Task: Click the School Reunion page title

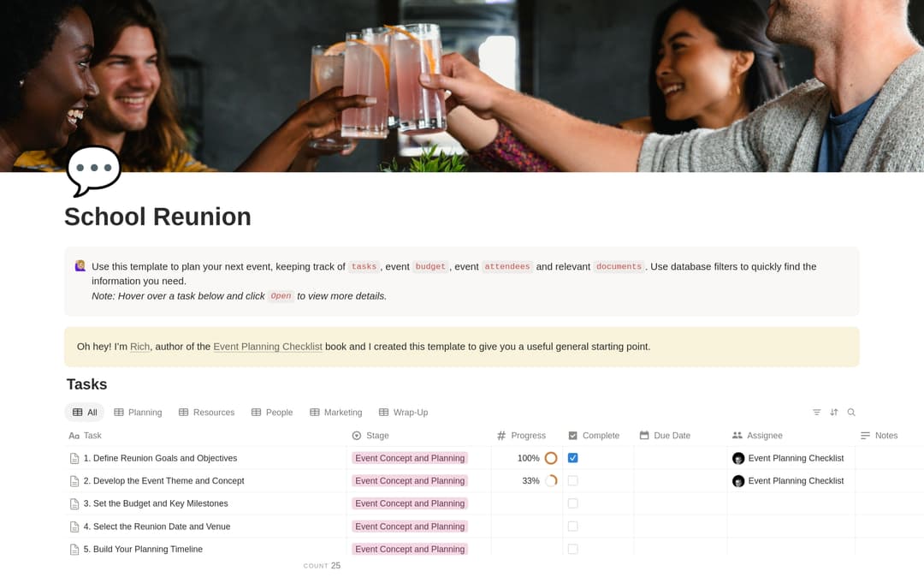Action: pyautogui.click(x=158, y=217)
